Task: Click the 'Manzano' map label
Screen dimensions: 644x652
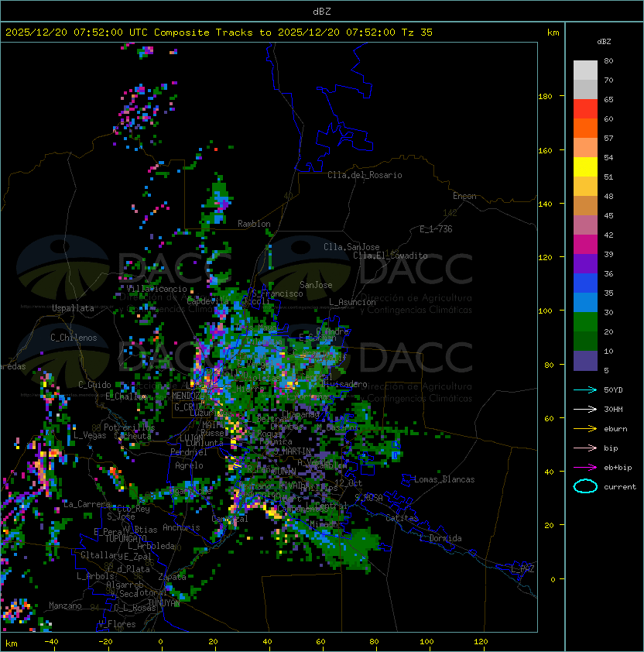Action: [x=65, y=606]
